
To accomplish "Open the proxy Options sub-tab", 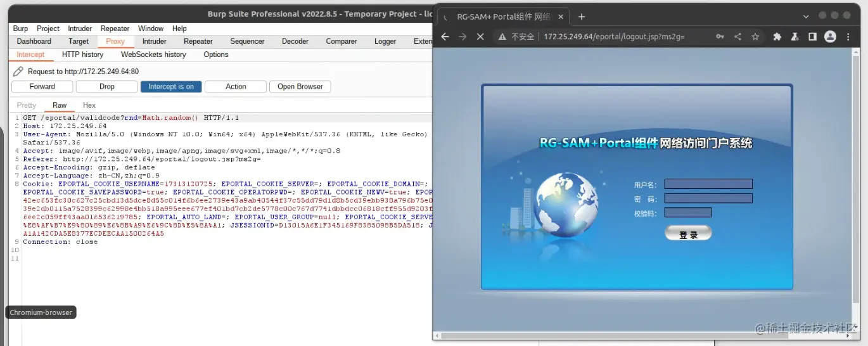I will (x=216, y=54).
